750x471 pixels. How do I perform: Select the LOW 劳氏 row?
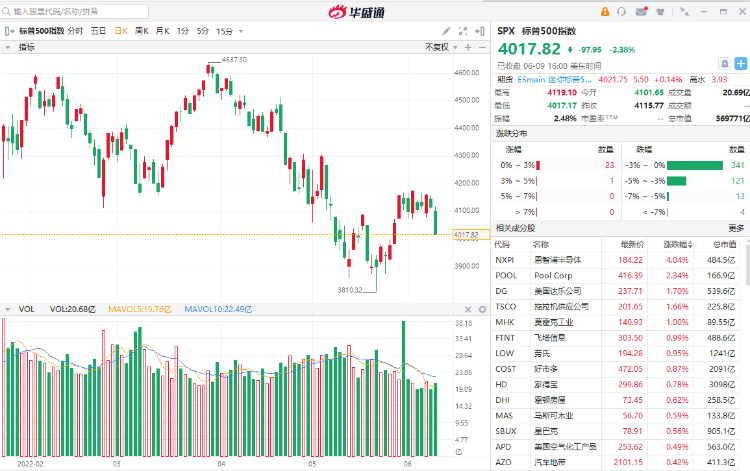click(x=617, y=353)
